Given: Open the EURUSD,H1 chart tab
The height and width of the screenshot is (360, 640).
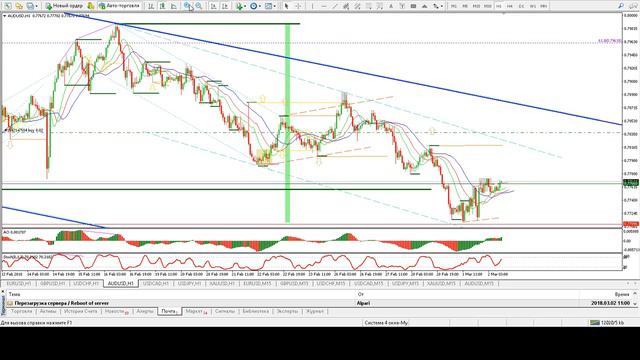Looking at the screenshot, I should [x=19, y=283].
